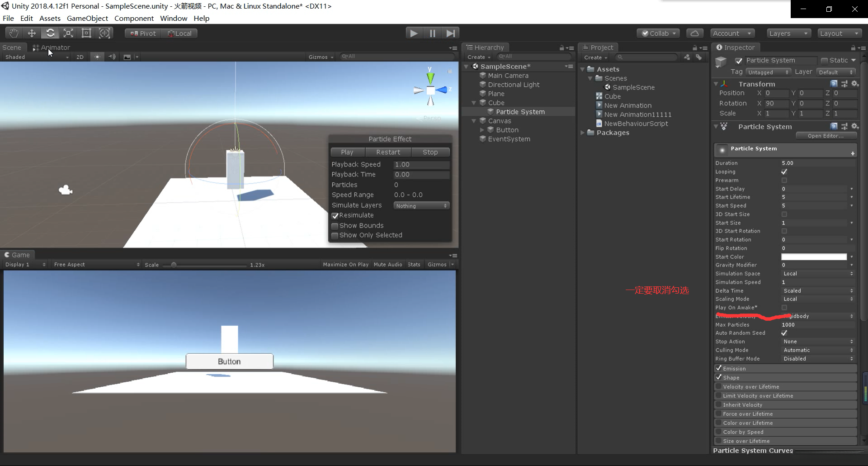Open the GameObject menu
The image size is (868, 466).
coord(87,19)
